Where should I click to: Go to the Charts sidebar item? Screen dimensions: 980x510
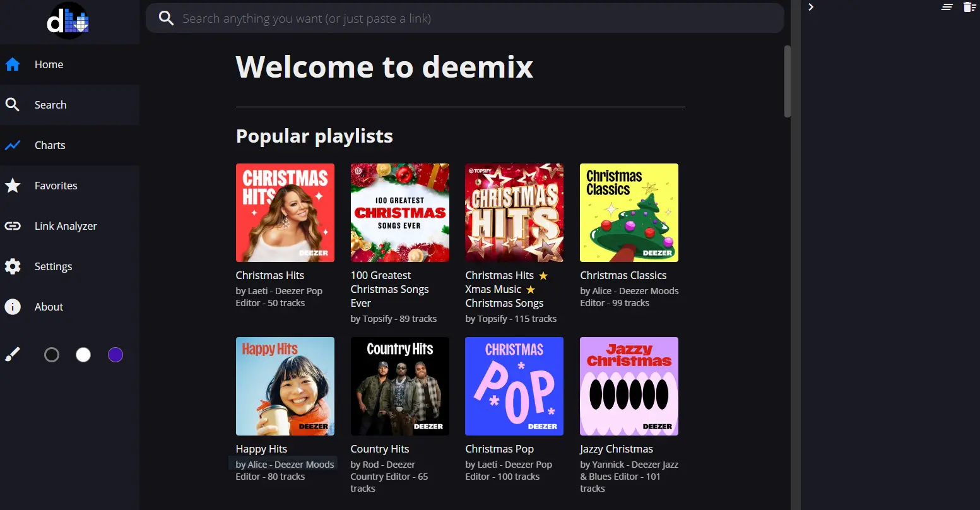(x=50, y=145)
